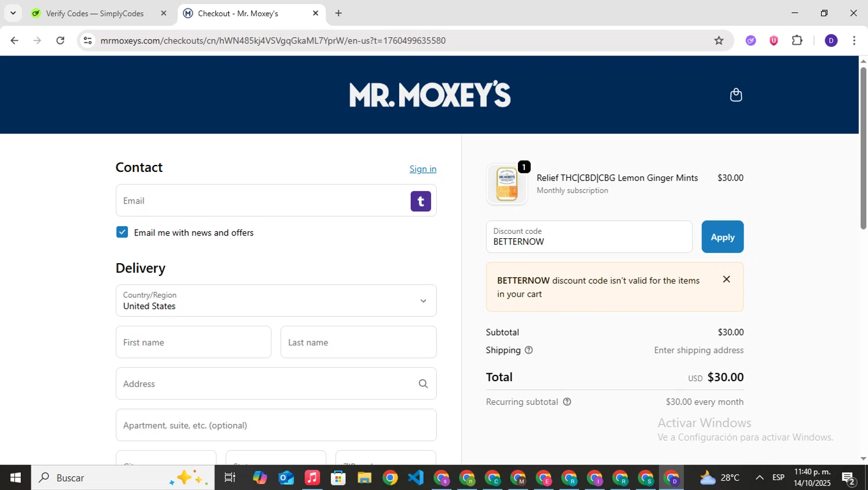Click the purple round extension icon
Viewport: 868px width, 490px height.
tap(751, 40)
